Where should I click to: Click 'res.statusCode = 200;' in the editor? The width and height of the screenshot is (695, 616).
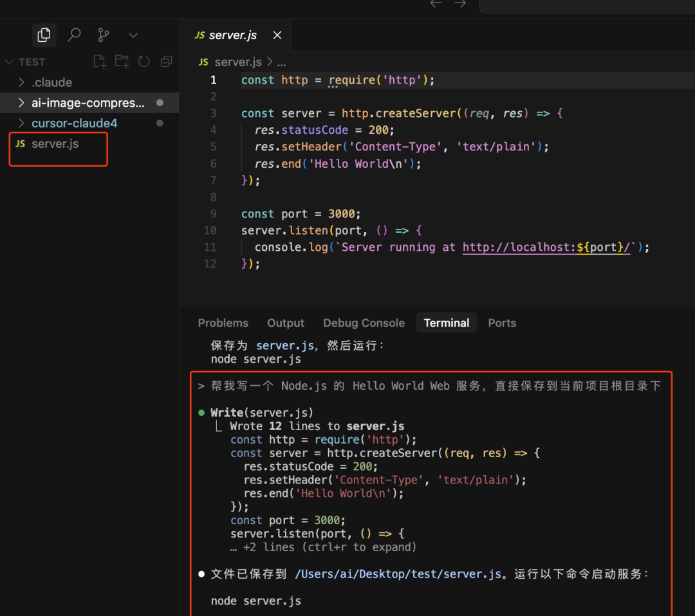[x=324, y=130]
